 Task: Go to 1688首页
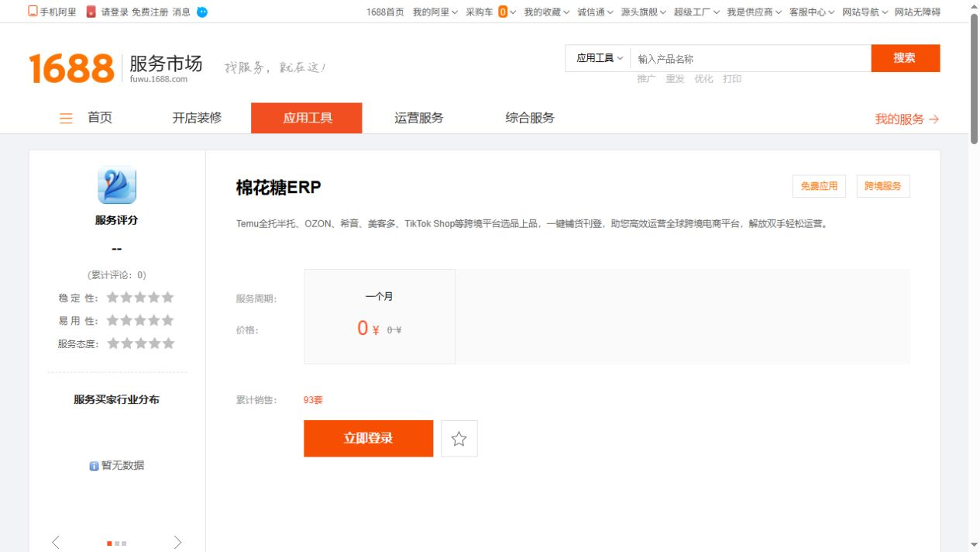[x=385, y=12]
